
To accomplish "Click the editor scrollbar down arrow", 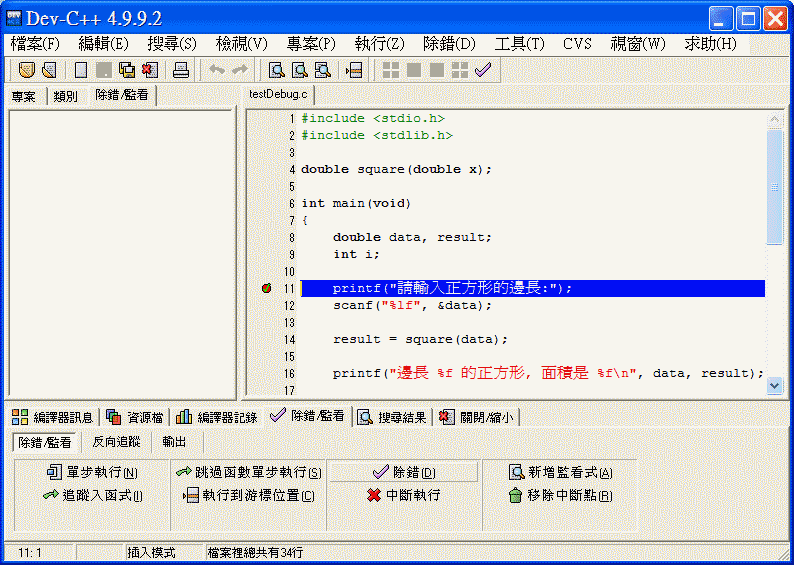I will 774,386.
